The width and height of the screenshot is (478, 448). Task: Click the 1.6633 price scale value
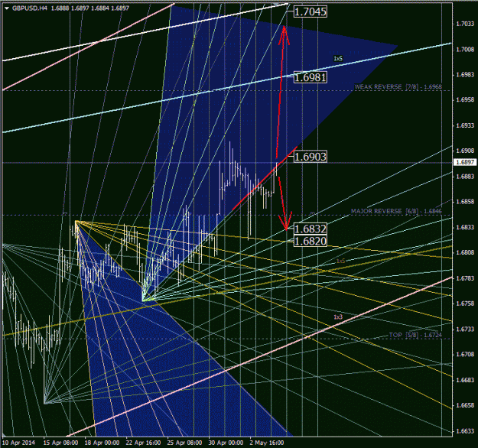click(x=465, y=431)
